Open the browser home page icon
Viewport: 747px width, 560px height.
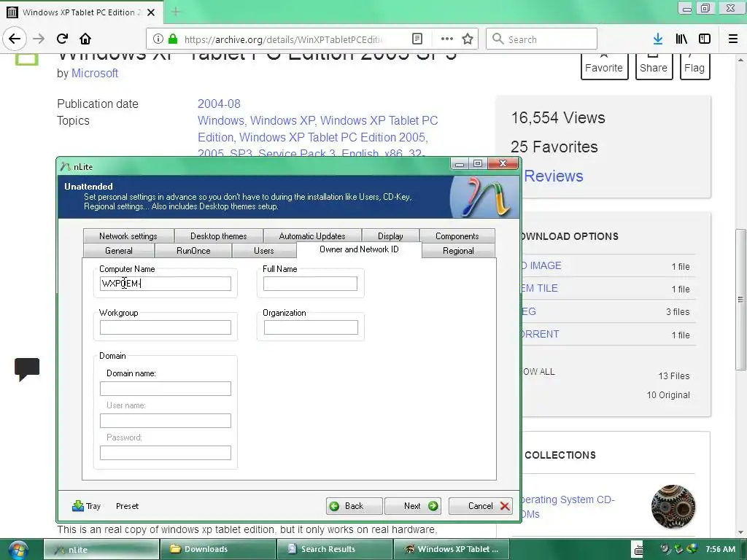85,39
